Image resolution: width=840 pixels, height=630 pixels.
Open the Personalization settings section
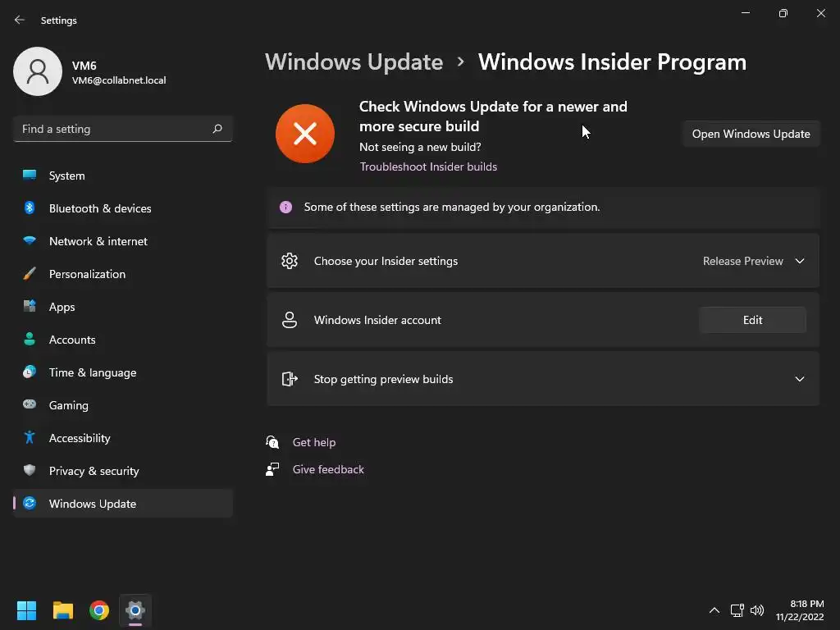[87, 274]
